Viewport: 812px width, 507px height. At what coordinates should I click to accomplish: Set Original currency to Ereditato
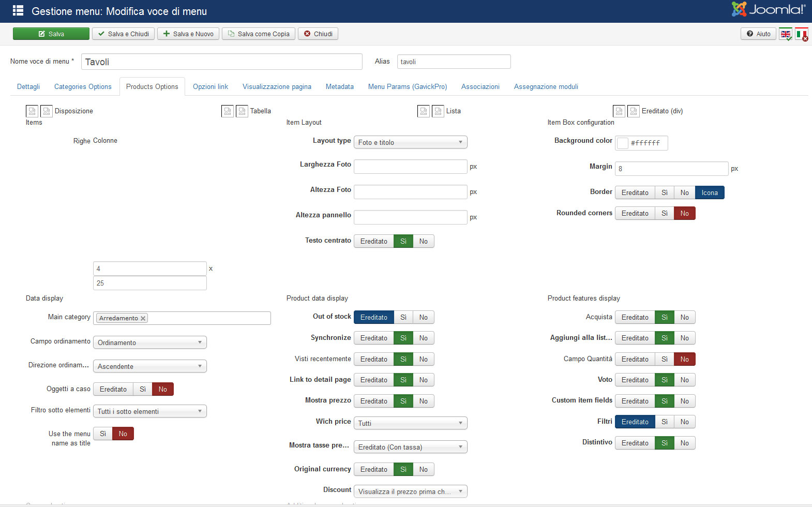(374, 469)
